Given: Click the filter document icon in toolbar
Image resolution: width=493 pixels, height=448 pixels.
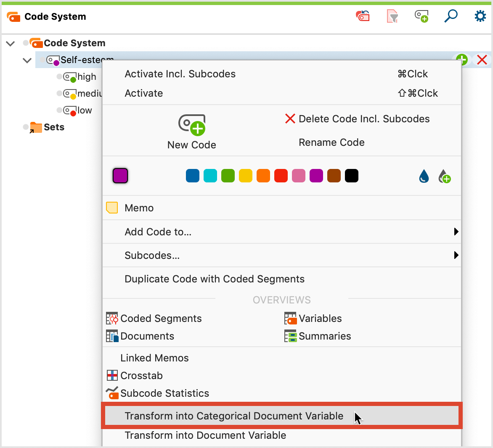Looking at the screenshot, I should click(392, 16).
